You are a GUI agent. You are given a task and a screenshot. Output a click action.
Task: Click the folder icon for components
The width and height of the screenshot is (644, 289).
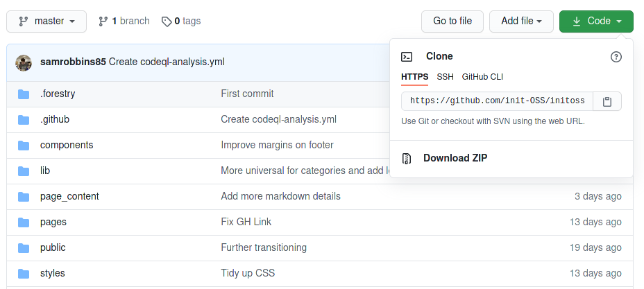(24, 146)
